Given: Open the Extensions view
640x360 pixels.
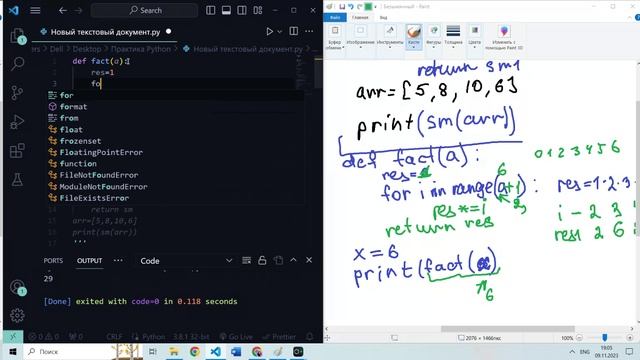Looking at the screenshot, I should 17,151.
